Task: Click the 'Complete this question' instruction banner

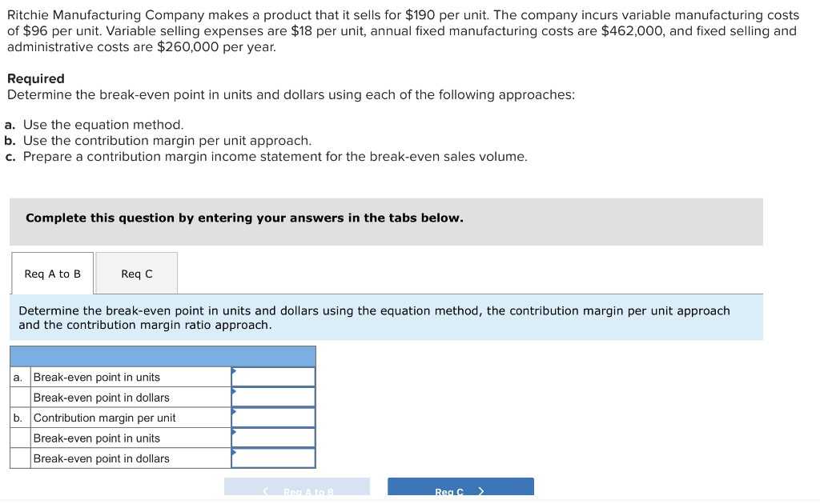Action: 386,222
